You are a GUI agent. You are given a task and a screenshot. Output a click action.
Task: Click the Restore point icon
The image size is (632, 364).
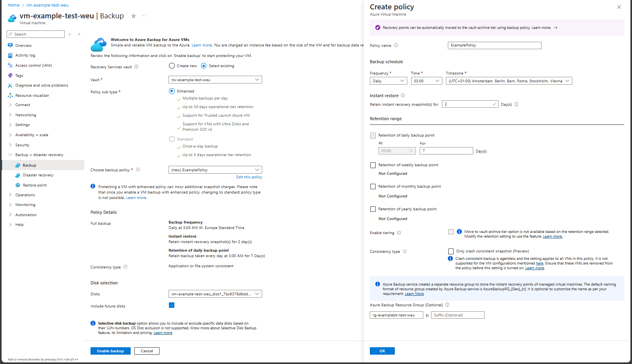pos(18,185)
